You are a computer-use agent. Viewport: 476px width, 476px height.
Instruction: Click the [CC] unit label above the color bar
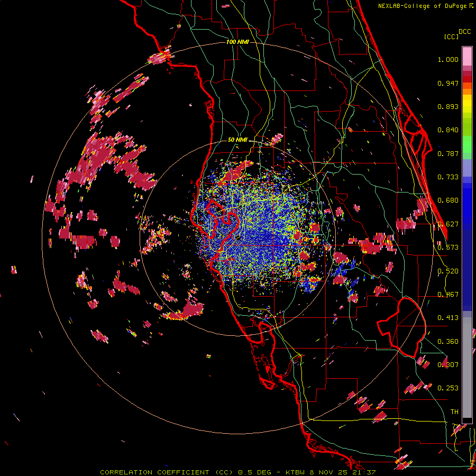pos(452,36)
